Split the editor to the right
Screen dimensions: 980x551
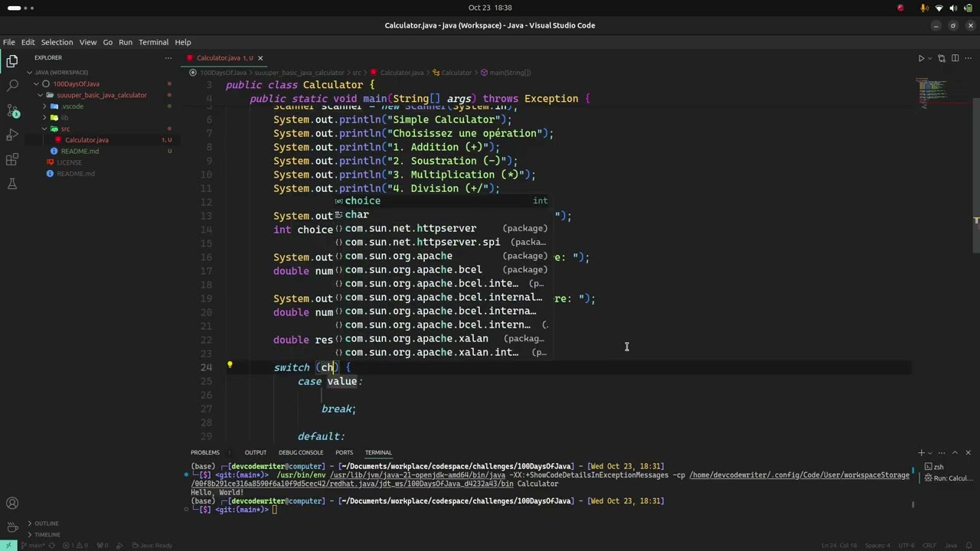[x=955, y=58]
